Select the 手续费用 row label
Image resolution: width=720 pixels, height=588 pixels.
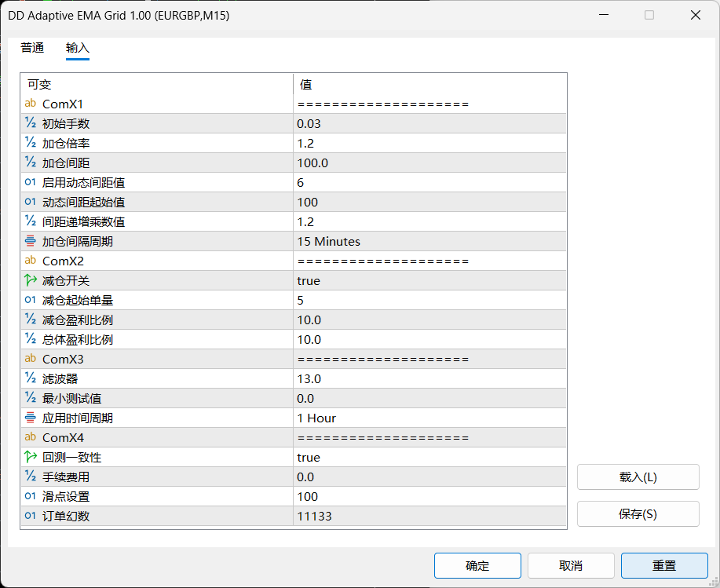pyautogui.click(x=66, y=477)
